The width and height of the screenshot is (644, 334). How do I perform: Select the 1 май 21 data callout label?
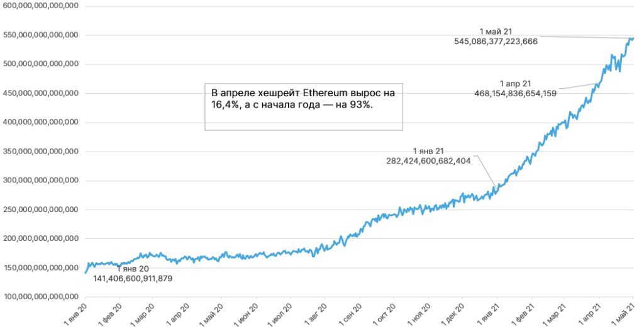coord(497,31)
